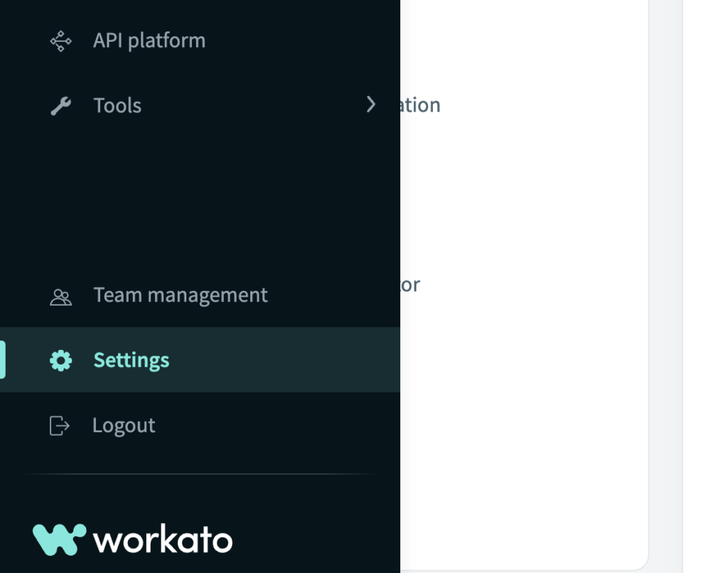Open Team management from the sidebar
Image resolution: width=728 pixels, height=573 pixels.
pos(181,294)
